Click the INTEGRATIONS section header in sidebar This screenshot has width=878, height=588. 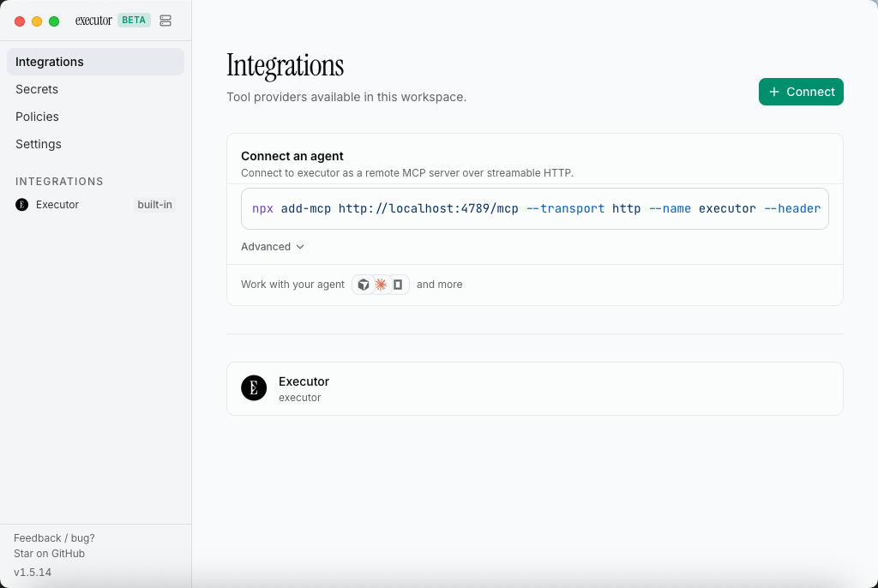tap(59, 182)
